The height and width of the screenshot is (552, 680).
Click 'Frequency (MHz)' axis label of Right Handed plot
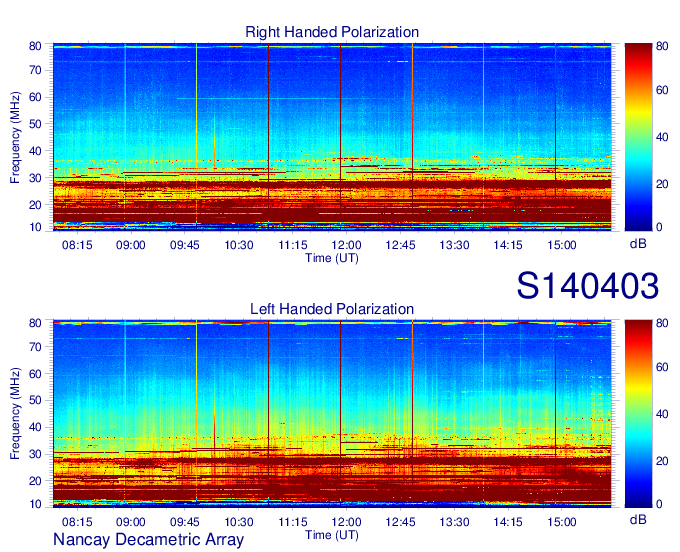coord(15,137)
